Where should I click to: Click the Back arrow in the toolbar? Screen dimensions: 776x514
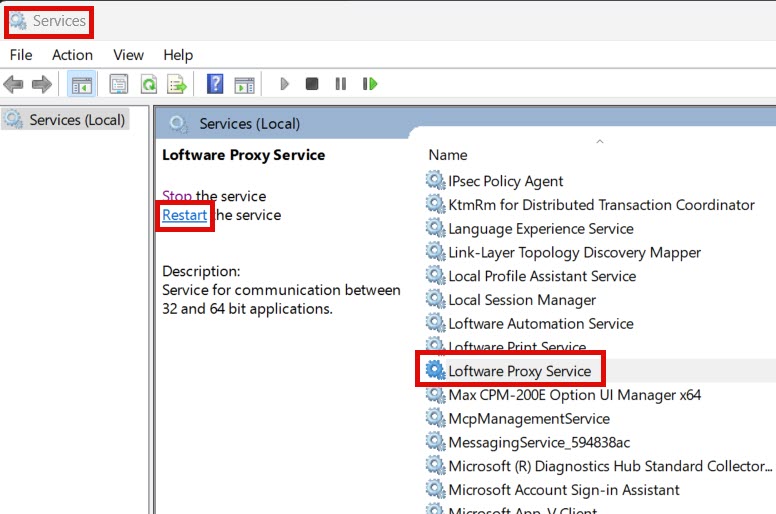click(13, 84)
